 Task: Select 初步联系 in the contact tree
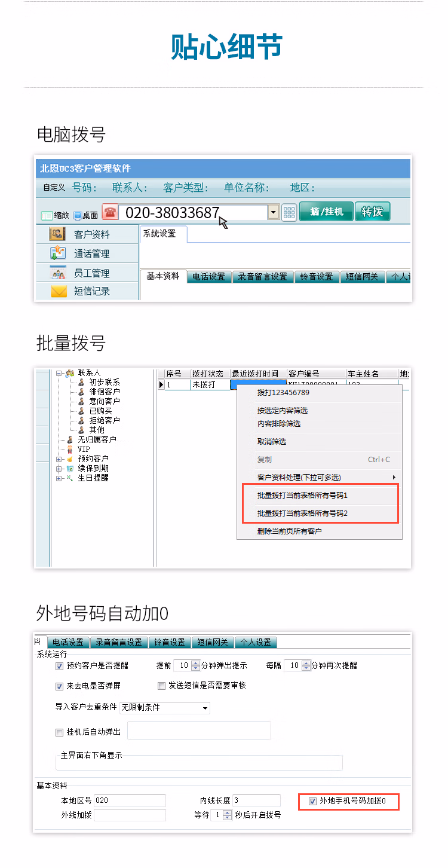pos(104,382)
